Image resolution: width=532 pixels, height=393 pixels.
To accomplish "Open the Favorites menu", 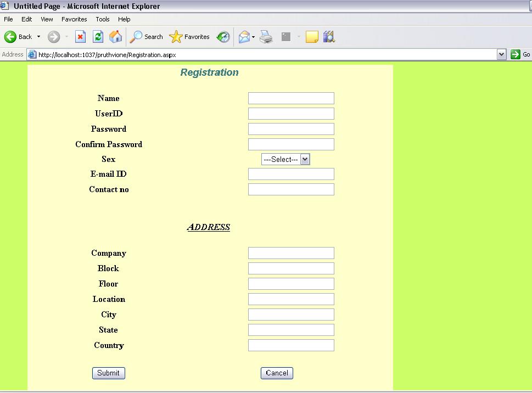I will pos(74,19).
